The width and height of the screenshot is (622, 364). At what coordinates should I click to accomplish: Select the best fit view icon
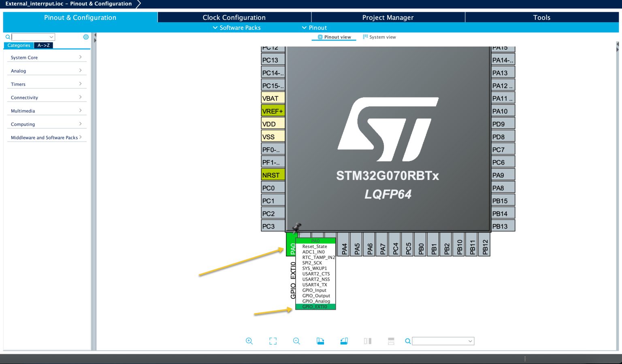point(273,341)
